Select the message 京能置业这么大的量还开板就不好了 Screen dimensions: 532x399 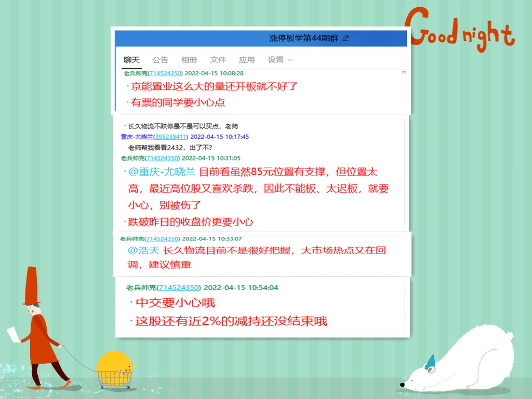pos(215,86)
